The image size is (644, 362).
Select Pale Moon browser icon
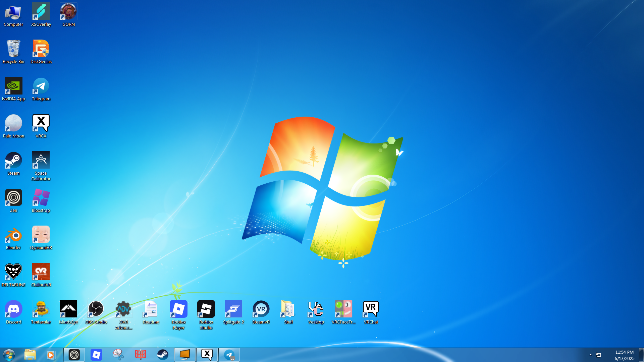tap(13, 127)
